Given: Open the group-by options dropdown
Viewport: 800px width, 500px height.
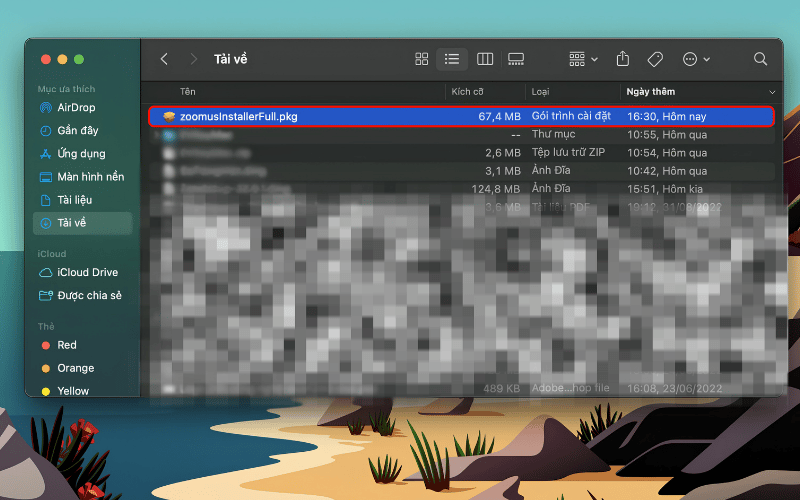Looking at the screenshot, I should pos(583,59).
